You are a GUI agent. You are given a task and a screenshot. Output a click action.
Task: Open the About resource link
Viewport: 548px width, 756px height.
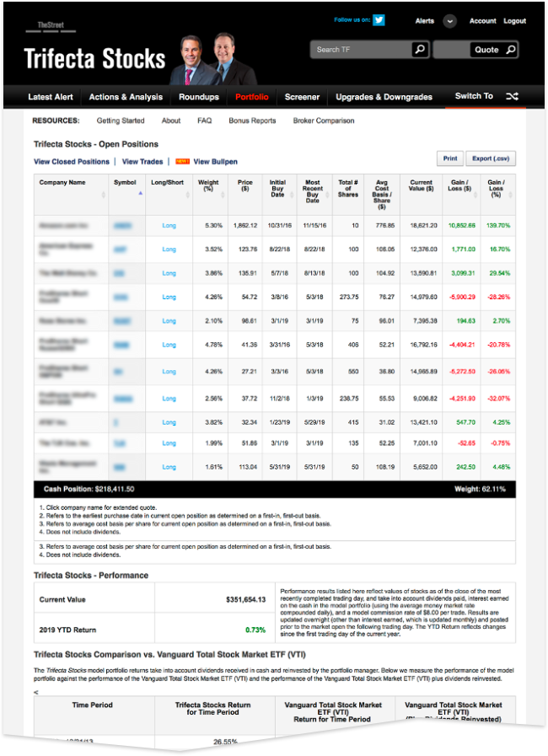(171, 121)
